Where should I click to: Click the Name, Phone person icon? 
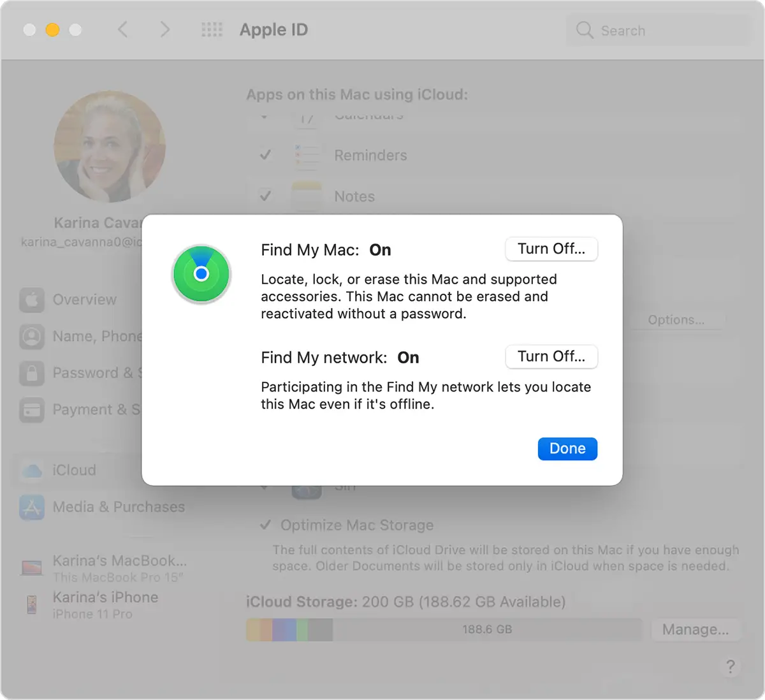(32, 336)
